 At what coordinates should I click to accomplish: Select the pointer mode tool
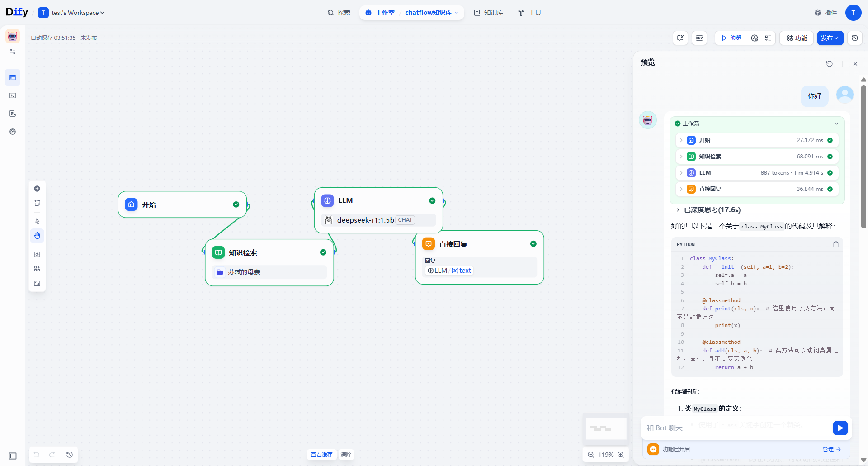[x=37, y=221]
